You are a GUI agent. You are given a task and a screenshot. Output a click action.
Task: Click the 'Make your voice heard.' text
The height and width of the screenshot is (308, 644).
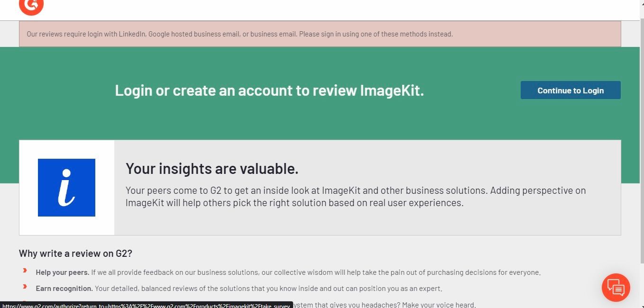click(x=440, y=305)
